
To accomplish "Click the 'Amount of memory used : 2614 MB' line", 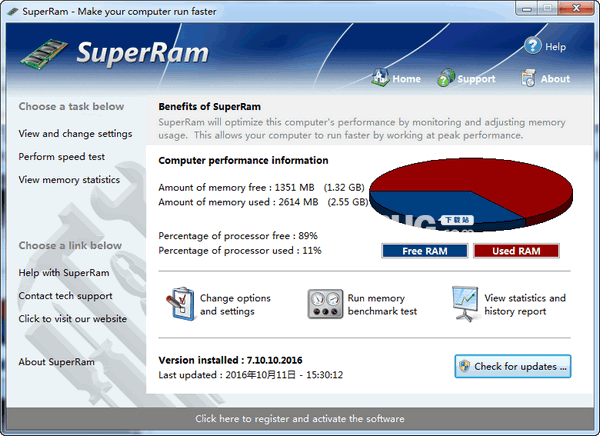I will click(x=263, y=202).
